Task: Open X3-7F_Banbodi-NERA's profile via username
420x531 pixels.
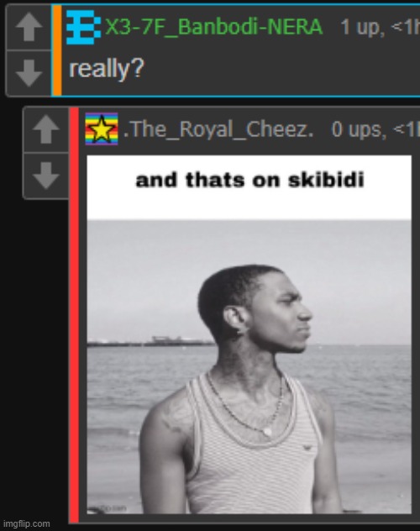Action: coord(213,27)
